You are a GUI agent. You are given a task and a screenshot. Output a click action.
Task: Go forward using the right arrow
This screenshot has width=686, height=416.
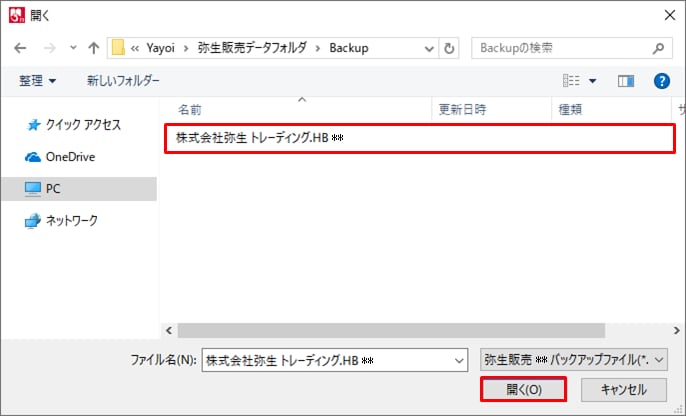coord(50,48)
